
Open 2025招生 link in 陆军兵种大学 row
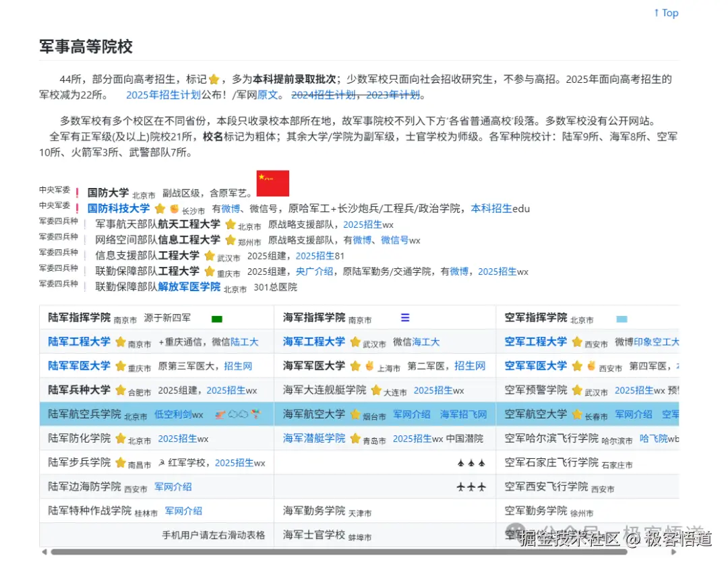(x=226, y=390)
